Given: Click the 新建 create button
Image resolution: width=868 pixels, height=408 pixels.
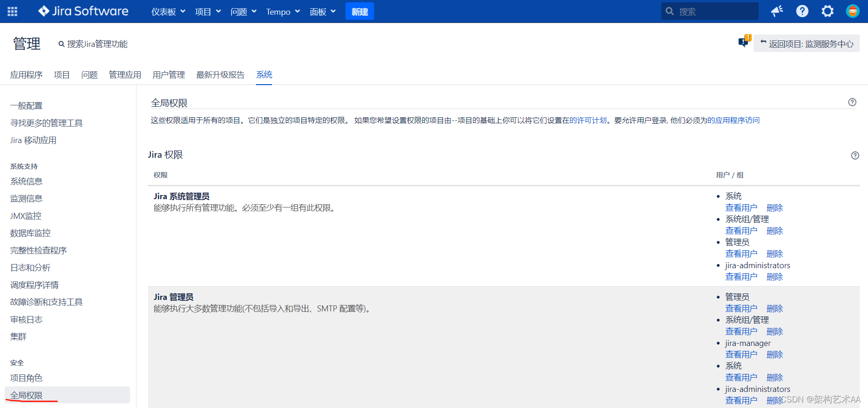Looking at the screenshot, I should (360, 11).
